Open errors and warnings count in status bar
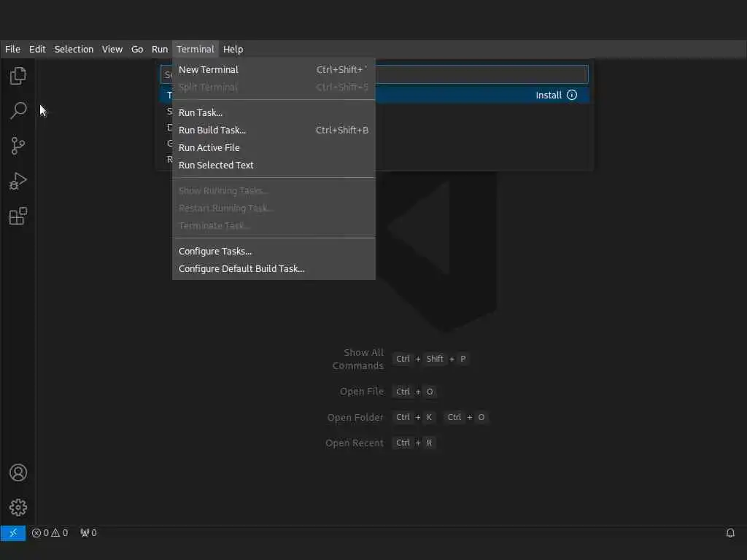The width and height of the screenshot is (747, 560). [50, 533]
